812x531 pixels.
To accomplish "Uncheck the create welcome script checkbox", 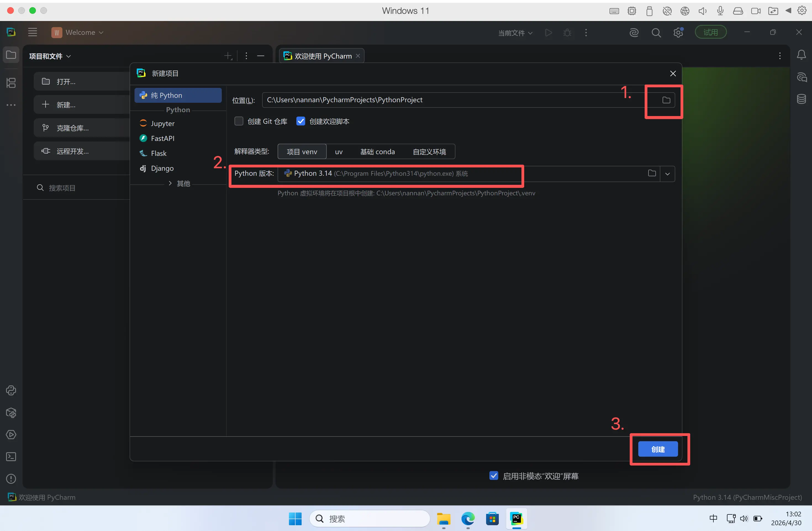I will point(300,121).
